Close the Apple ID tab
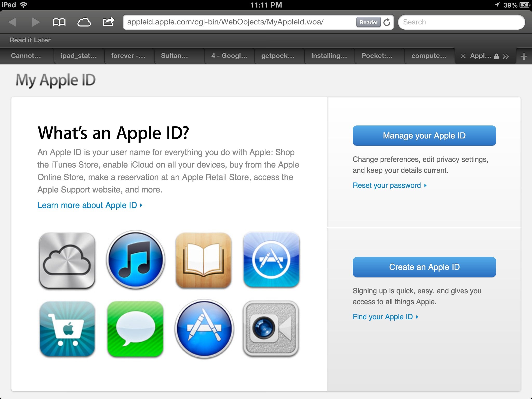532x399 pixels. (463, 56)
